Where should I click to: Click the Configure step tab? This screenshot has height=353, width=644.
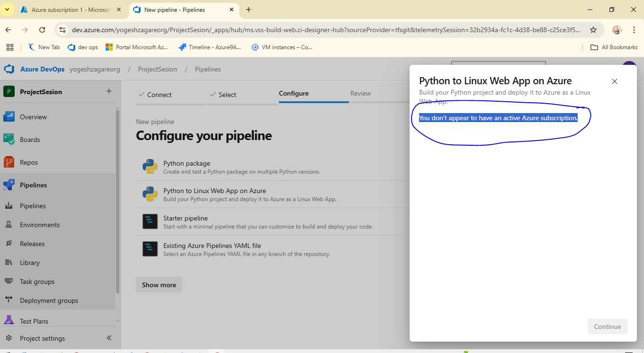(x=294, y=93)
